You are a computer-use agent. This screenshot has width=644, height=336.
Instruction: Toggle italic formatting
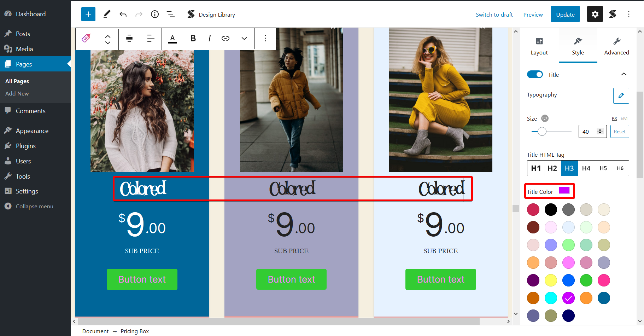pyautogui.click(x=210, y=38)
